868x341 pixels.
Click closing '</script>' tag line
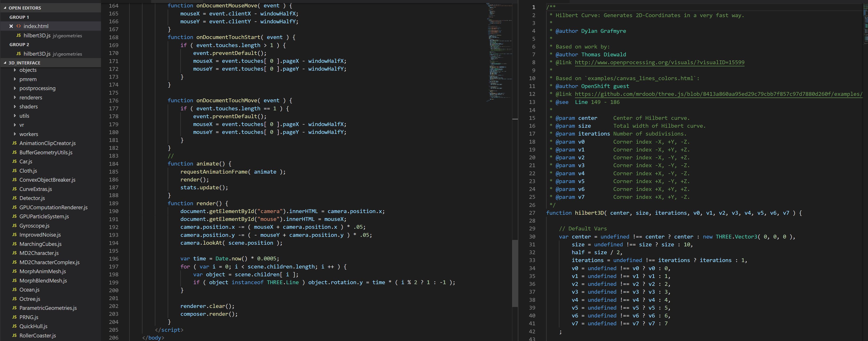pyautogui.click(x=169, y=330)
